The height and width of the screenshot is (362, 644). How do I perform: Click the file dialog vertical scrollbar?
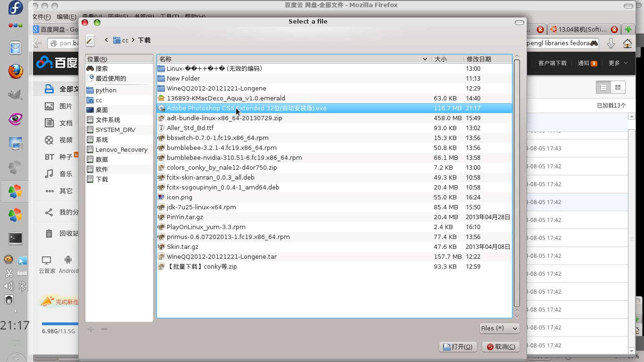[x=517, y=184]
